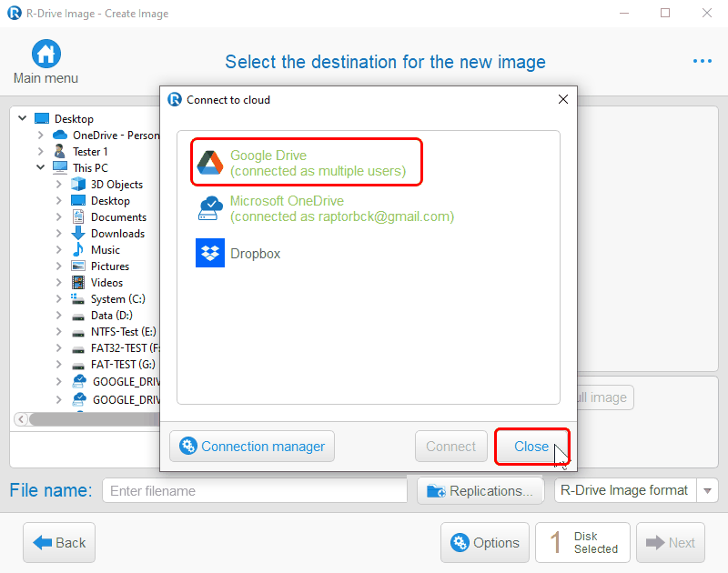Image resolution: width=728 pixels, height=573 pixels.
Task: Select the Documents folder icon
Action: click(78, 216)
